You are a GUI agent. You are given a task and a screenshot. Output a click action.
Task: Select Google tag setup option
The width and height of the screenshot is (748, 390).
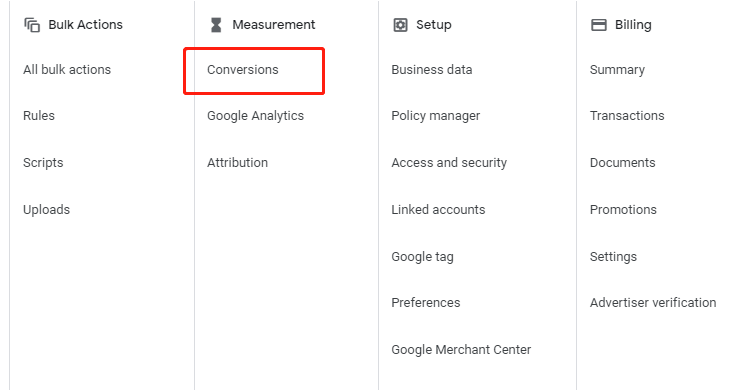[x=422, y=257]
